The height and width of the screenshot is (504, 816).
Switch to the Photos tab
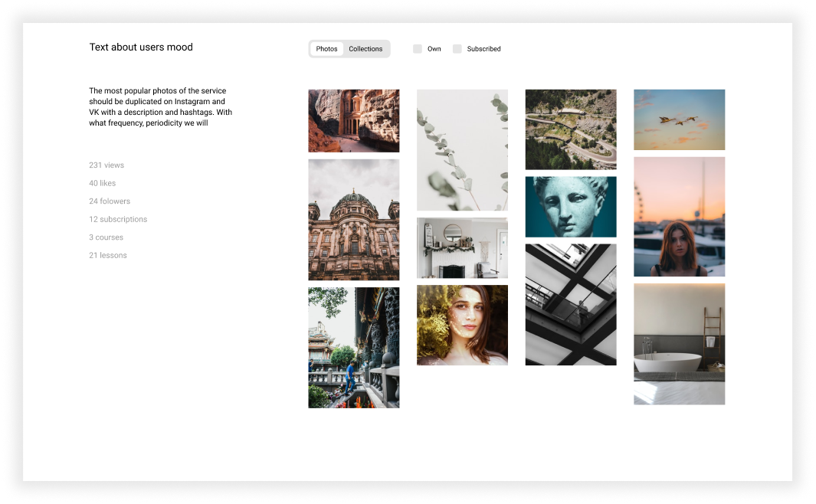(326, 49)
